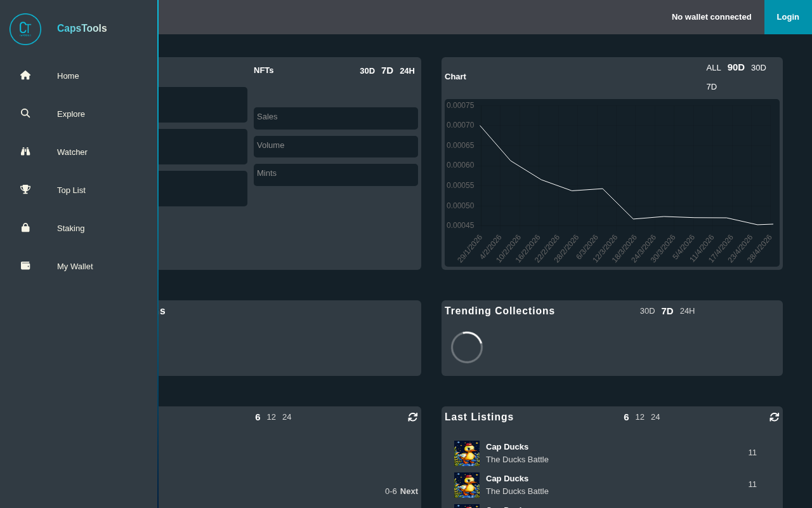Click the Login button

(x=788, y=17)
